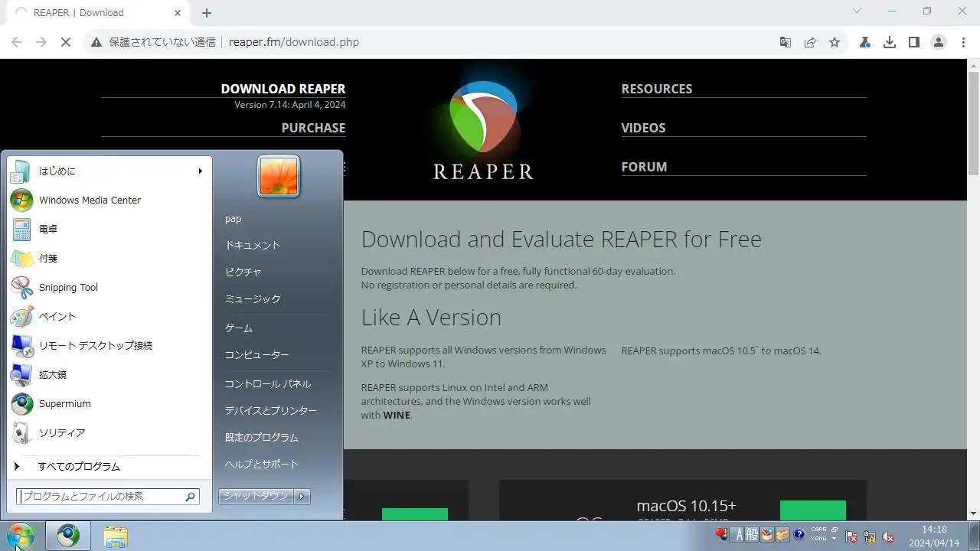This screenshot has width=980, height=551.
Task: Open VIDEOS link on REAPER site
Action: (x=643, y=128)
